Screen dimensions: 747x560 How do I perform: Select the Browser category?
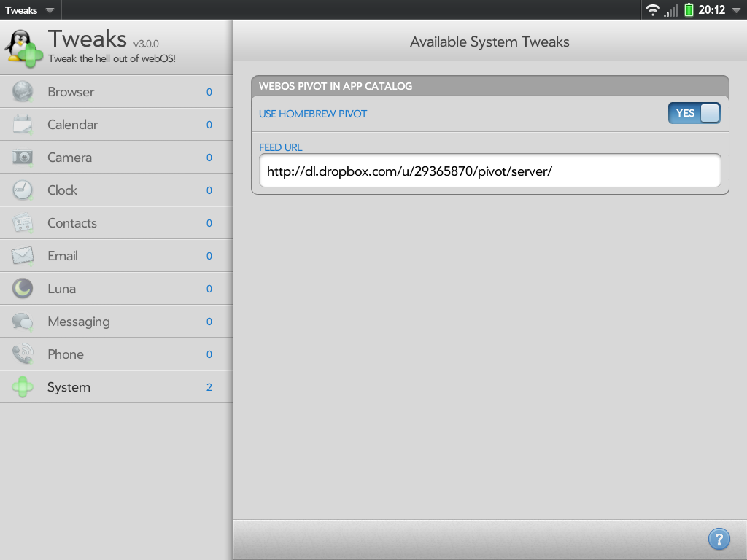click(116, 91)
